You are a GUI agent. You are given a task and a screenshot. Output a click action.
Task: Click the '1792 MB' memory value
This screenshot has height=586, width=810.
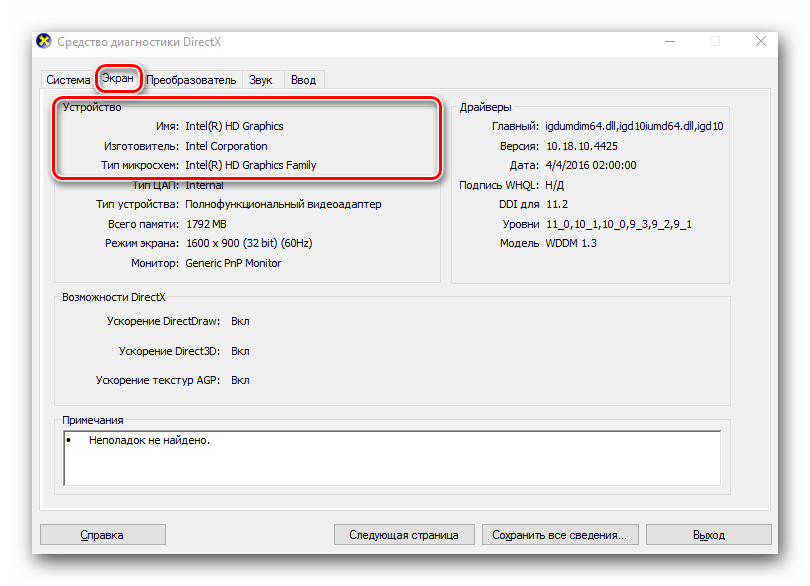point(206,224)
